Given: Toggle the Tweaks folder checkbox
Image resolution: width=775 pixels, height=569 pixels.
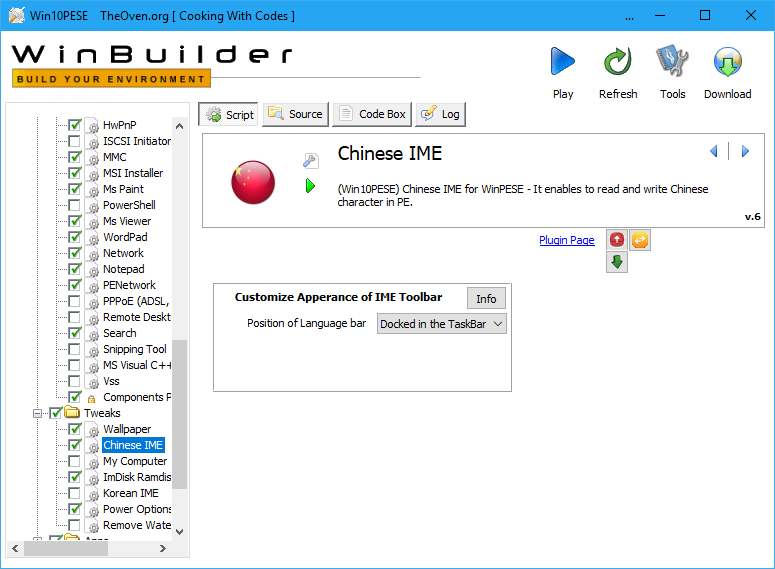Looking at the screenshot, I should [55, 413].
